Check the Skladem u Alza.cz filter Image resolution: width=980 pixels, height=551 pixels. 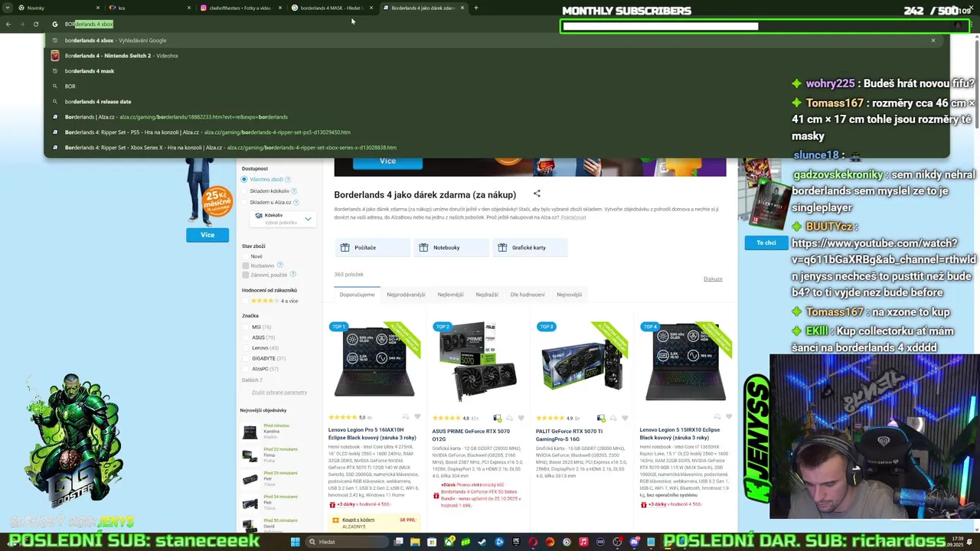click(x=245, y=202)
